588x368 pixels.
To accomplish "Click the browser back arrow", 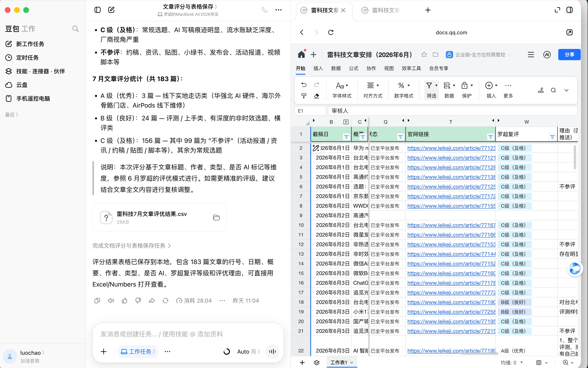I will pos(302,32).
